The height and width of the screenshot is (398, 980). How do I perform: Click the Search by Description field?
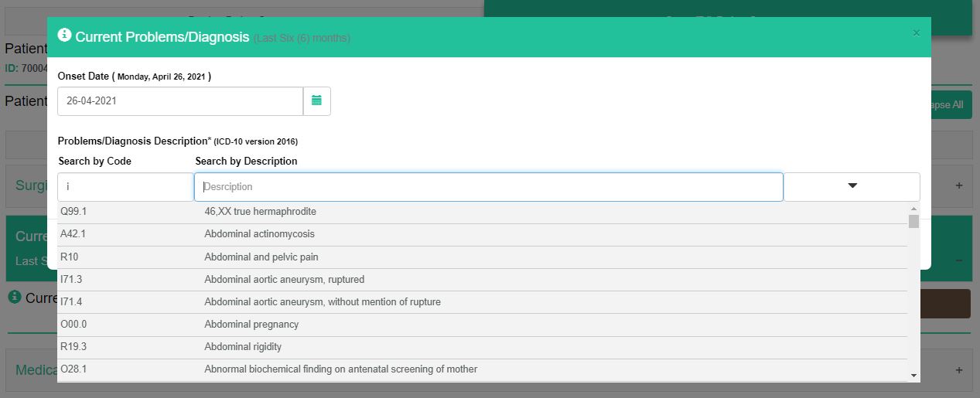(488, 187)
